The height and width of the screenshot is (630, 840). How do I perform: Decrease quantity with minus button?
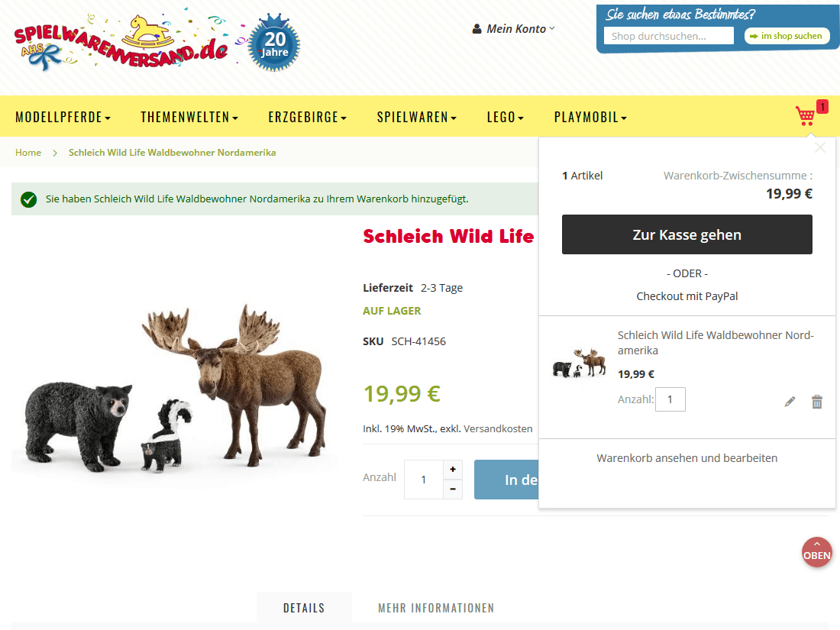click(453, 489)
